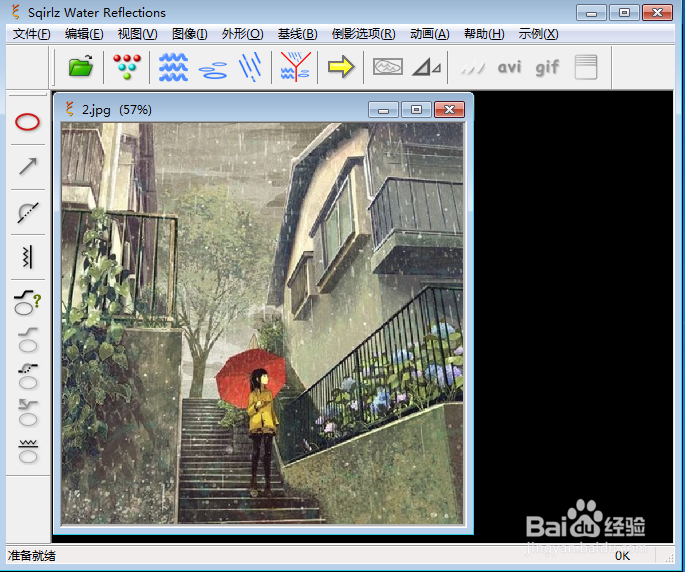Close the Sqirlz Water Reflections application
The image size is (685, 572).
(x=657, y=13)
